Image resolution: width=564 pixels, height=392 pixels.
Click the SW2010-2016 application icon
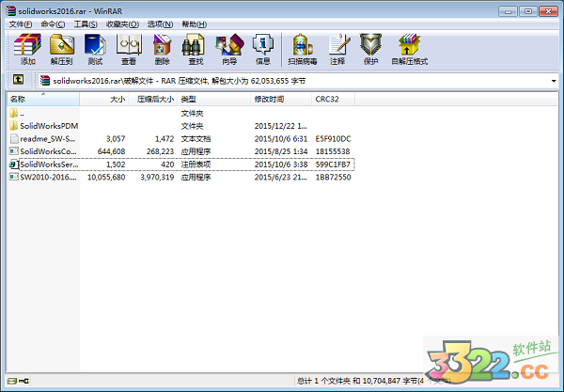coord(14,177)
